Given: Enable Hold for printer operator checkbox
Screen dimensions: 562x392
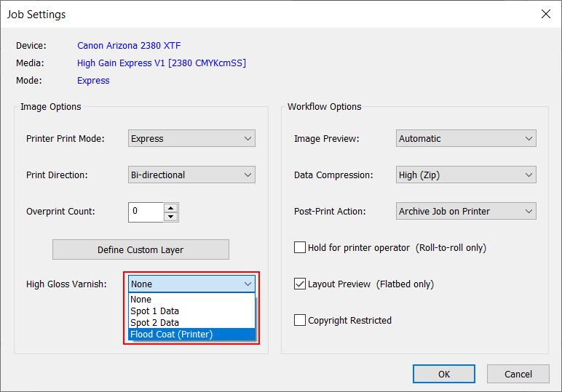Looking at the screenshot, I should pyautogui.click(x=300, y=247).
